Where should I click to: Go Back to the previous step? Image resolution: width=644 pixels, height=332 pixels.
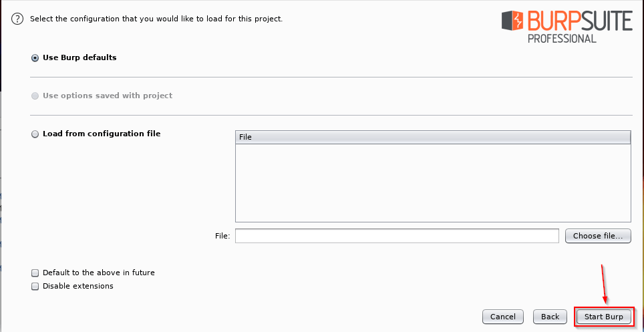click(x=550, y=317)
